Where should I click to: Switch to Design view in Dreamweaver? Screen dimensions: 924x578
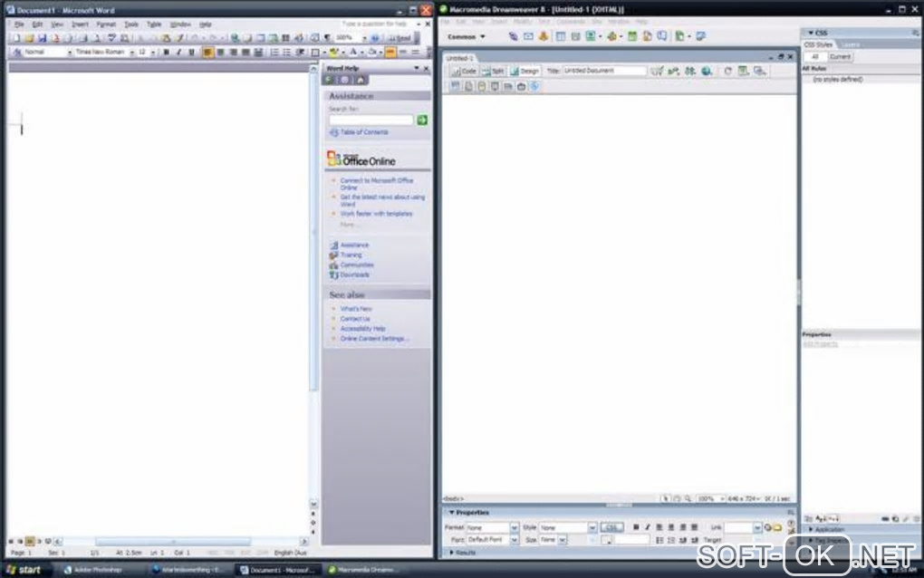coord(524,72)
